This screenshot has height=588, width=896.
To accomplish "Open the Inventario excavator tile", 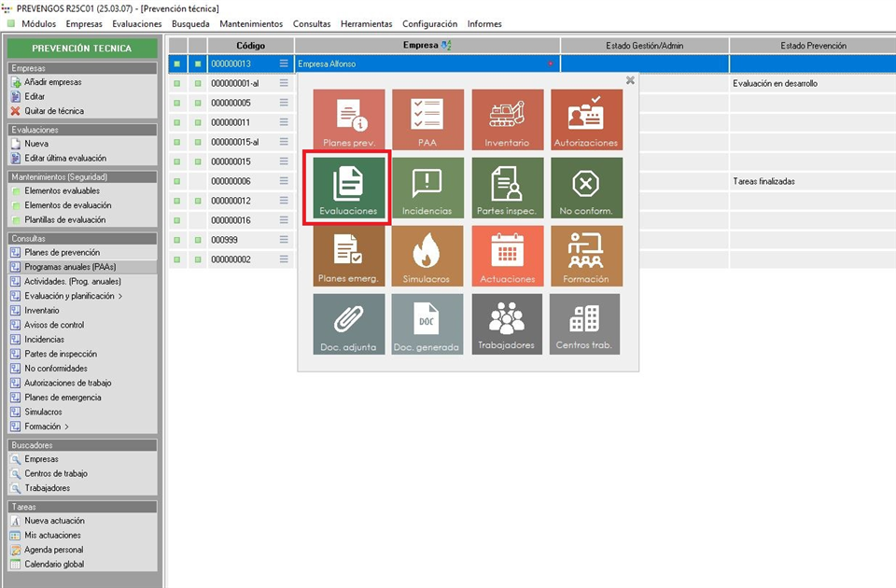I will [507, 119].
